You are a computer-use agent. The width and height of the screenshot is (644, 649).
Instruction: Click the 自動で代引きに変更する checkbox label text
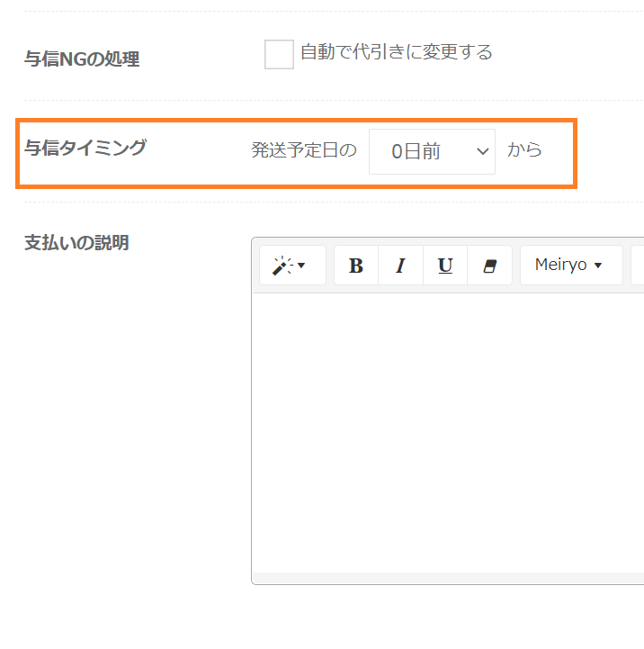pyautogui.click(x=396, y=53)
